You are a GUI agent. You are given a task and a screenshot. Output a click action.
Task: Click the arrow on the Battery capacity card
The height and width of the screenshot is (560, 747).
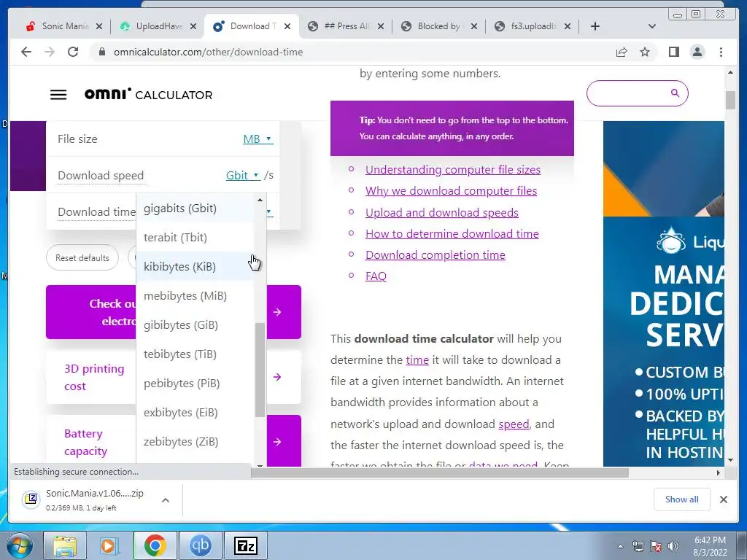(x=277, y=442)
